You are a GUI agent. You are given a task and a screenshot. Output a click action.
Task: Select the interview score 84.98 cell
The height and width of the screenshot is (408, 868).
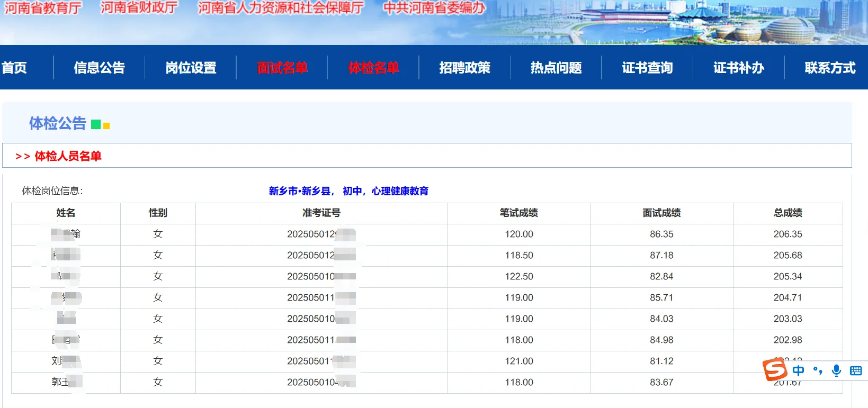(x=662, y=340)
